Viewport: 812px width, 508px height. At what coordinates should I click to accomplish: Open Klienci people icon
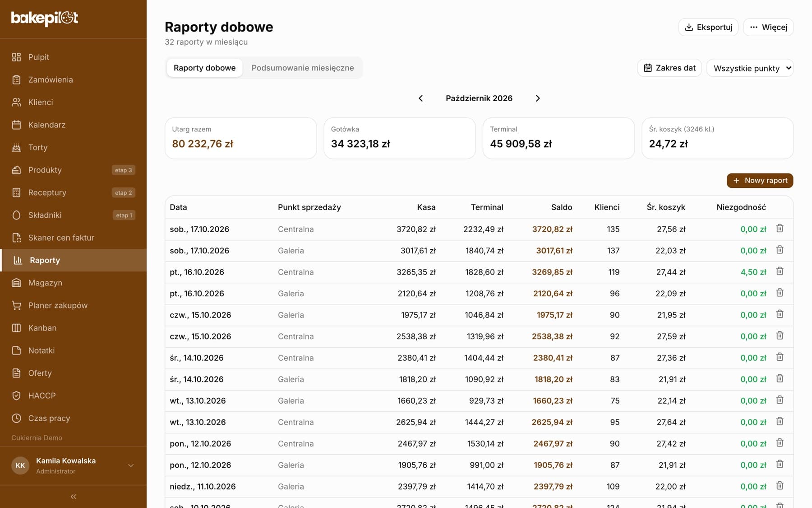point(17,102)
